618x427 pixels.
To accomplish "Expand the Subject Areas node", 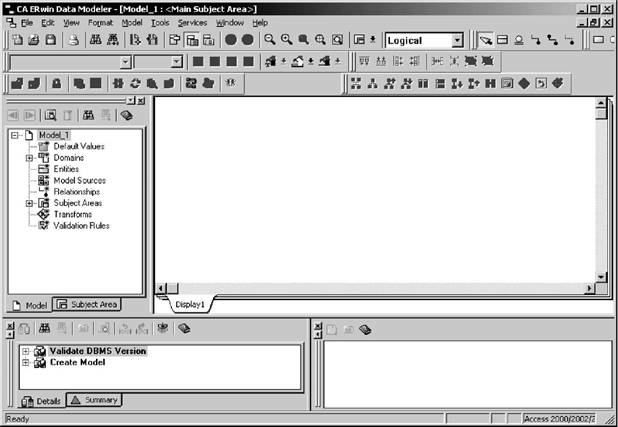I will point(30,203).
